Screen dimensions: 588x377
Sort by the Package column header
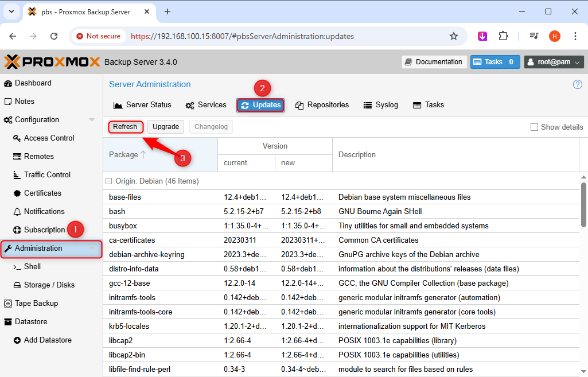[x=161, y=154]
